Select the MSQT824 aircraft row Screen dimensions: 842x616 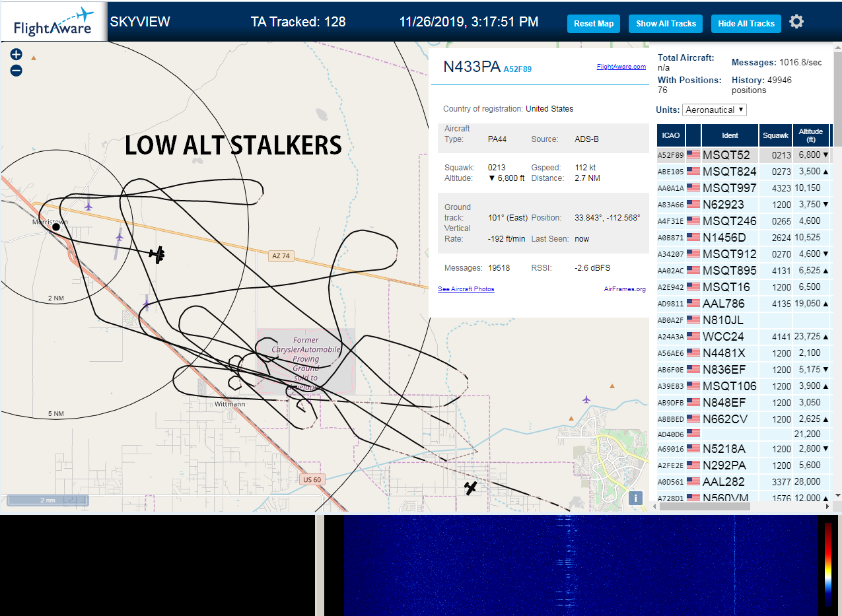743,172
